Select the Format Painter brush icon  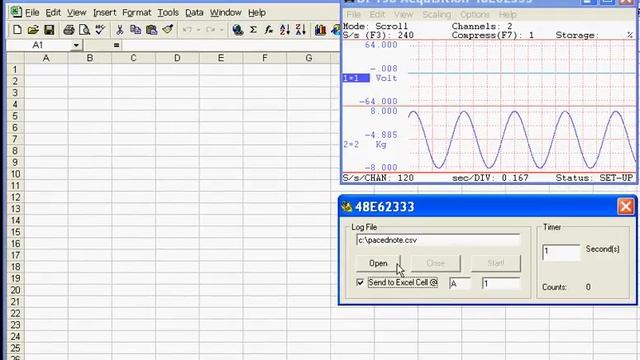167,30
